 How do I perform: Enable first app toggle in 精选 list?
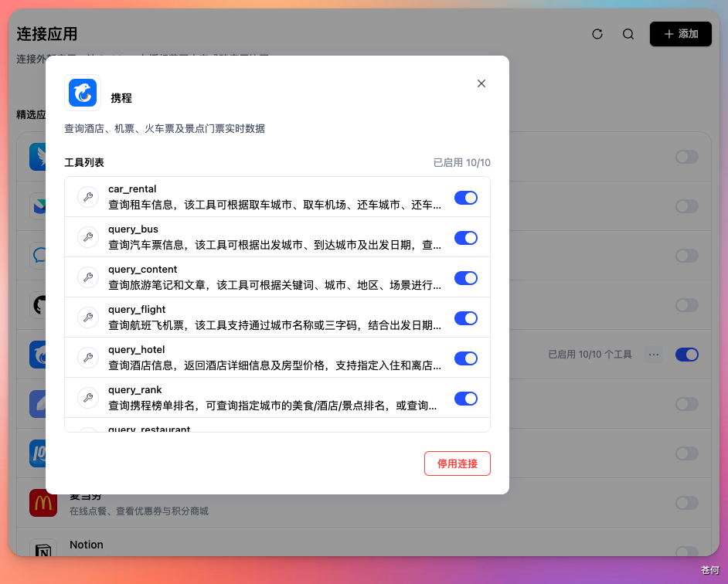tap(687, 157)
